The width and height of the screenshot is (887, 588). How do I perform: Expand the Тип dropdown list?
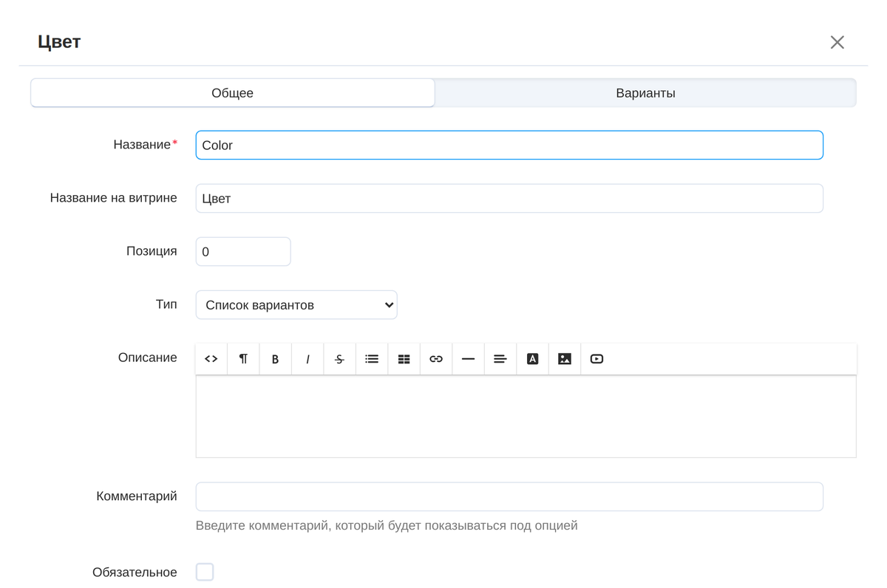(296, 305)
